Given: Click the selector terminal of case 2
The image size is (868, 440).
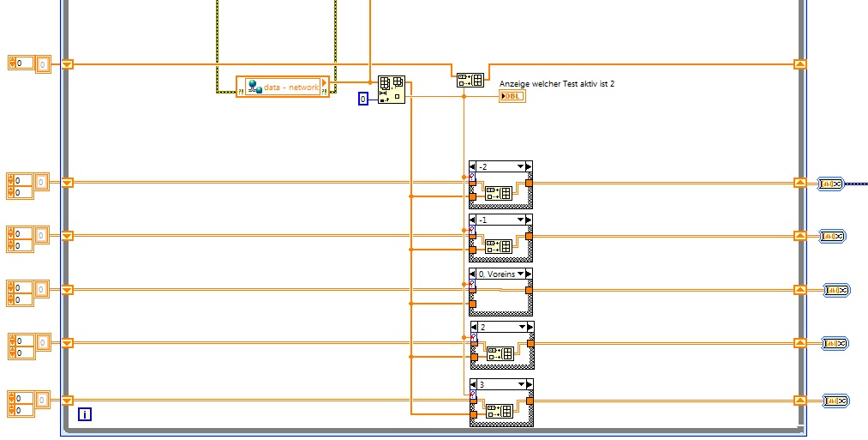Looking at the screenshot, I should click(473, 337).
